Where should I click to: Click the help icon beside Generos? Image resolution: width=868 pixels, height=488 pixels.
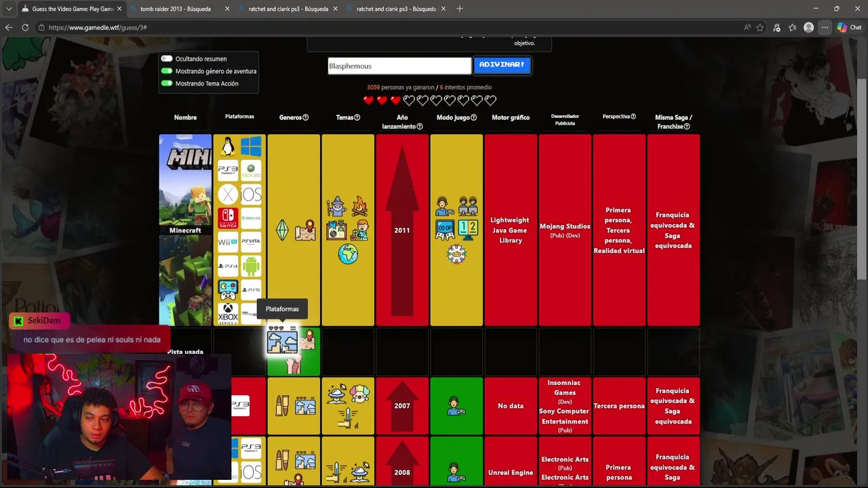point(305,117)
